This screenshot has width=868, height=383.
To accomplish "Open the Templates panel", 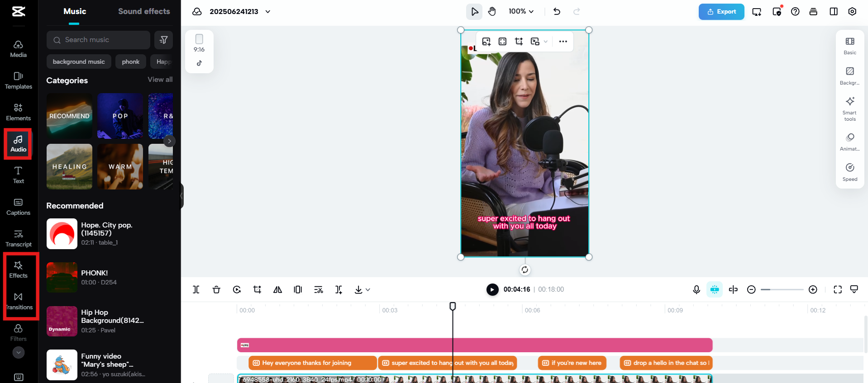I will [18, 80].
